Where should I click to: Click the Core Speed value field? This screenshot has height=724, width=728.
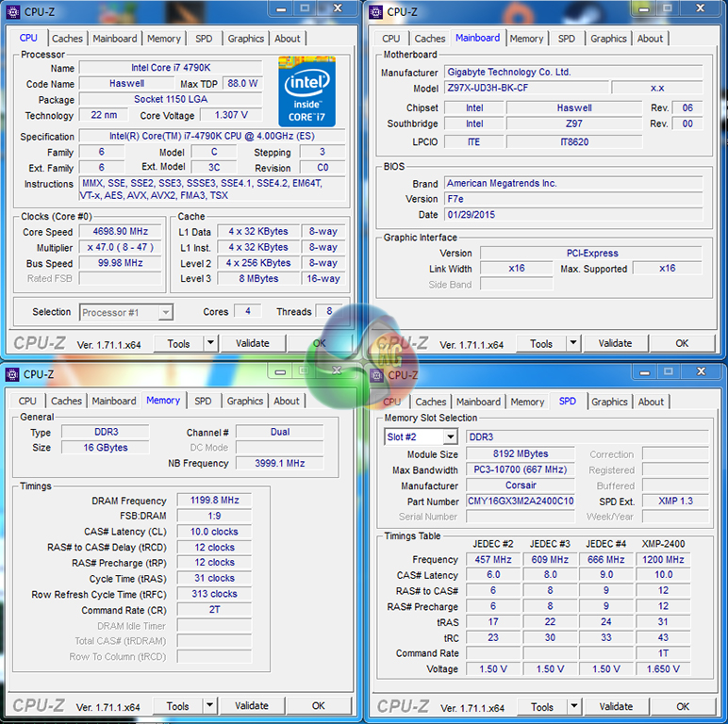[120, 232]
